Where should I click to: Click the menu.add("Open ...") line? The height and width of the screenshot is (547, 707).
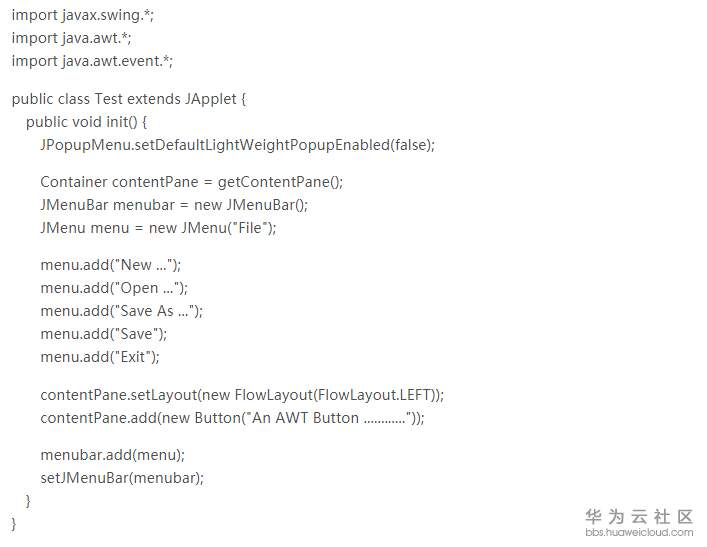click(114, 288)
